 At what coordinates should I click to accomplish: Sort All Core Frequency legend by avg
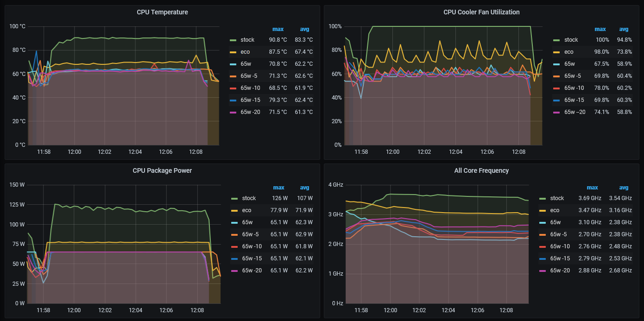(624, 188)
